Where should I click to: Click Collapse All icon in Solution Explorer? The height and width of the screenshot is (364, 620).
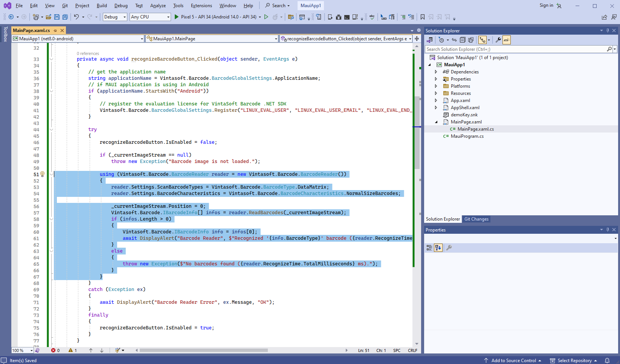pos(463,40)
